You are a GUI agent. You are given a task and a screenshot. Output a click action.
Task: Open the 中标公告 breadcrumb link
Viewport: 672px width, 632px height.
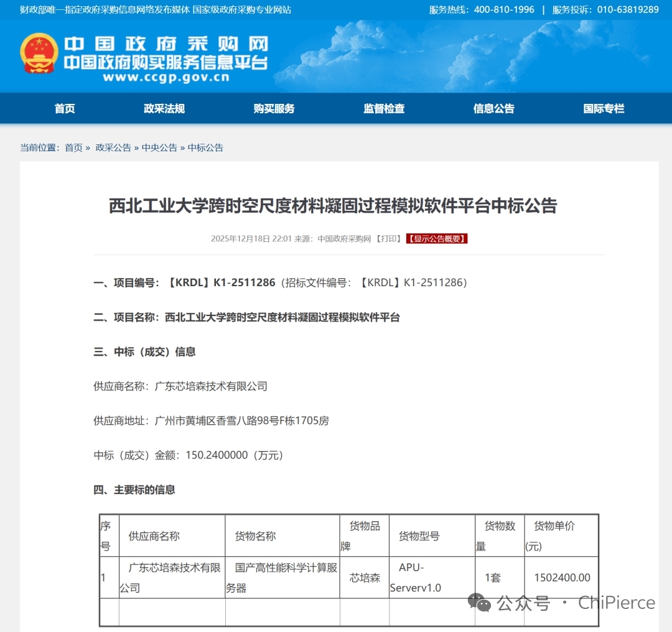[x=205, y=148]
